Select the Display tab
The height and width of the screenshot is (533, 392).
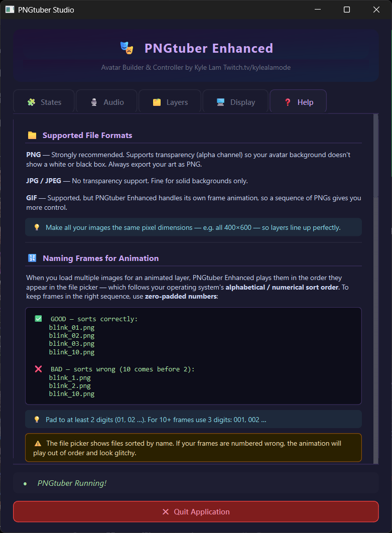pyautogui.click(x=235, y=101)
